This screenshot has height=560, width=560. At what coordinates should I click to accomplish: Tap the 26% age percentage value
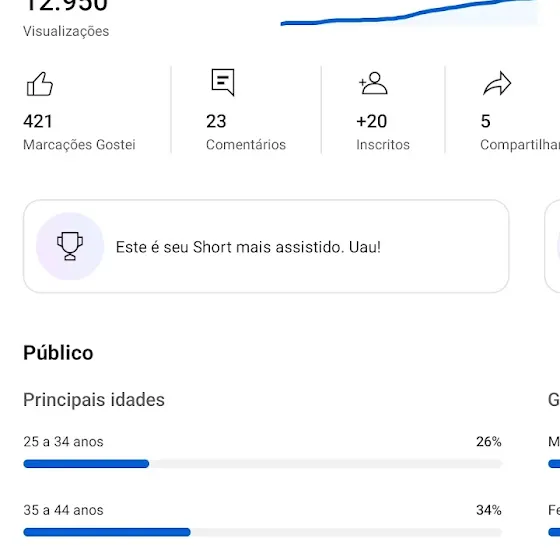click(x=489, y=442)
